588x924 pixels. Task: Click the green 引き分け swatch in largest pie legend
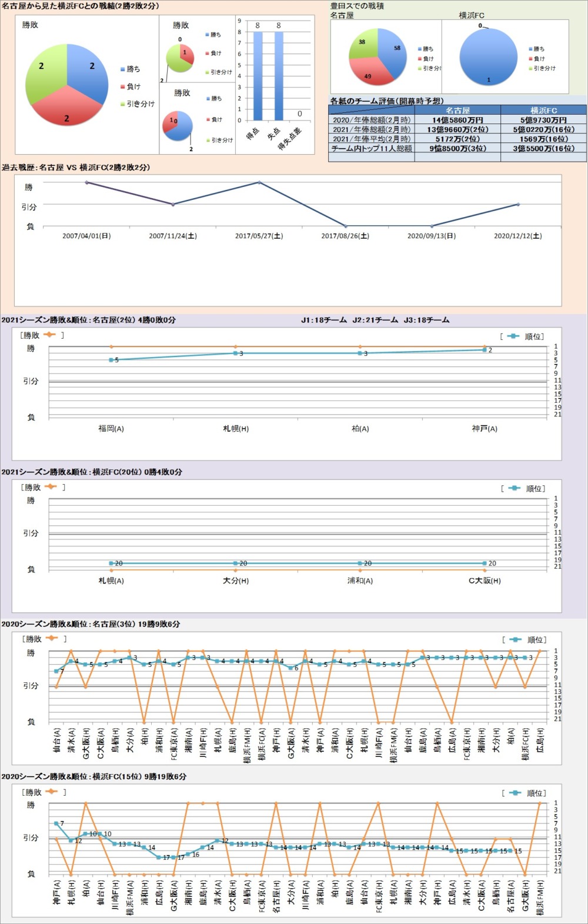(122, 104)
